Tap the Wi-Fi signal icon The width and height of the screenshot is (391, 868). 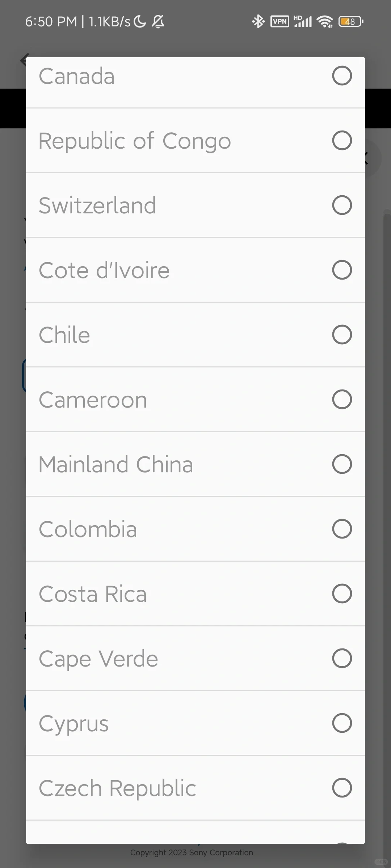click(324, 22)
